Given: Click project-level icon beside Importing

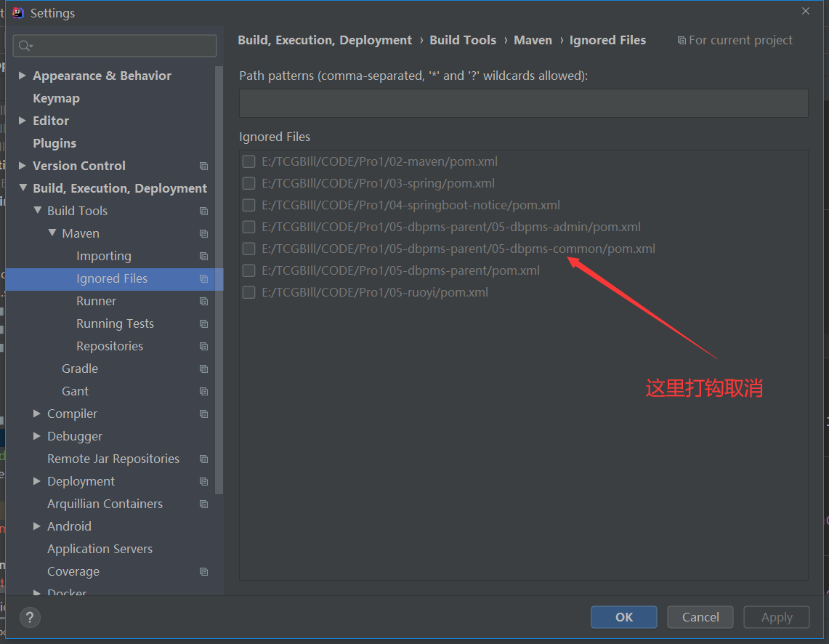Looking at the screenshot, I should click(203, 256).
